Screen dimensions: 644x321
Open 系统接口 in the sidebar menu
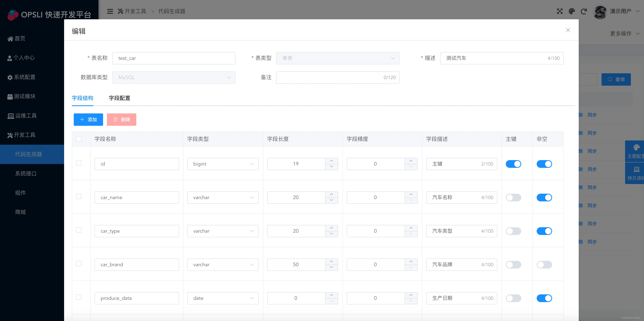coord(26,173)
